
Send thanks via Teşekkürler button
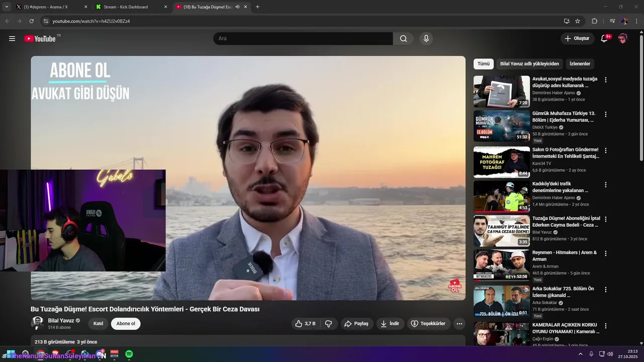point(428,324)
